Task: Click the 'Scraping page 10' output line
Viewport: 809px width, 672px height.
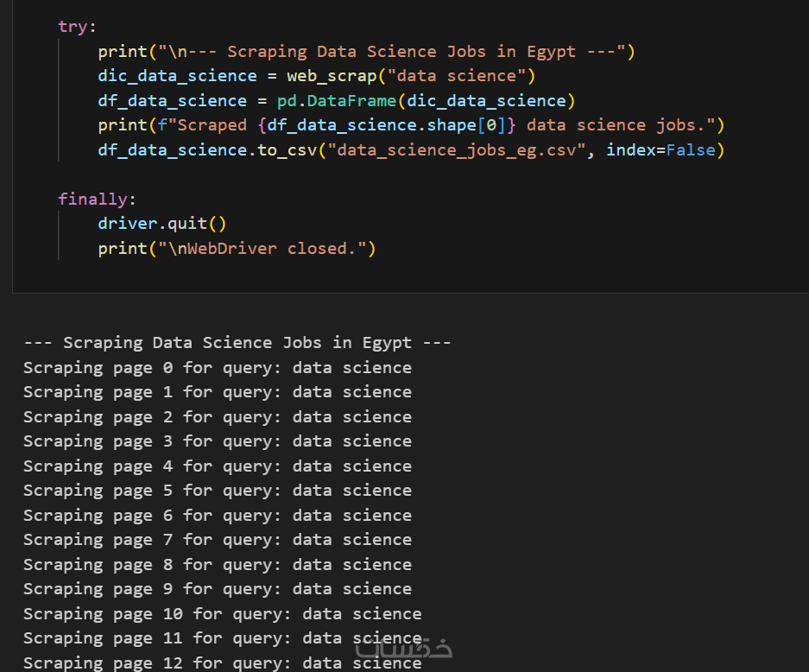Action: point(223,614)
